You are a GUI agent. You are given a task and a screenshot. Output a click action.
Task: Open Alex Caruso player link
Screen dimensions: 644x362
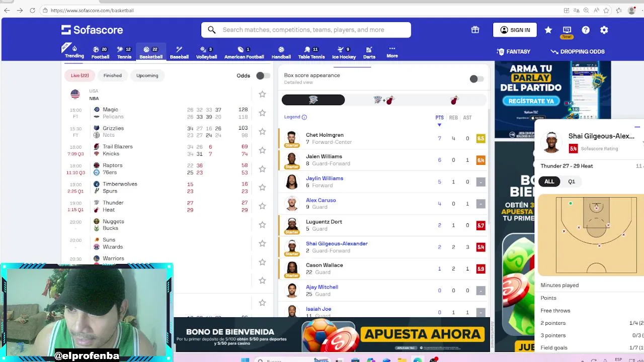(321, 200)
